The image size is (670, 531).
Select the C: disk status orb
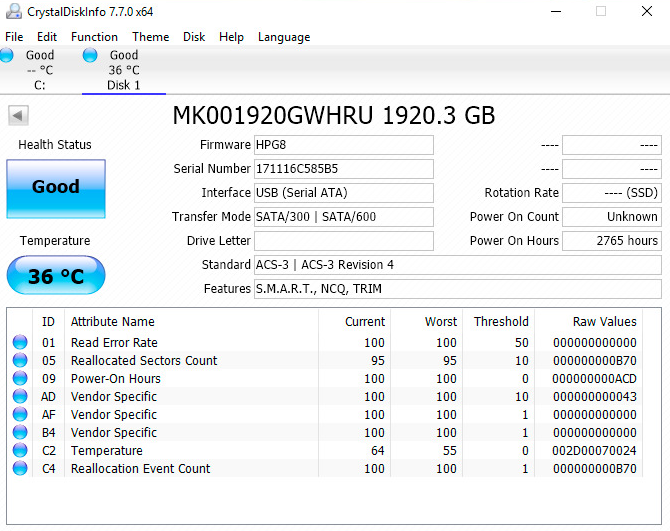[x=6, y=55]
